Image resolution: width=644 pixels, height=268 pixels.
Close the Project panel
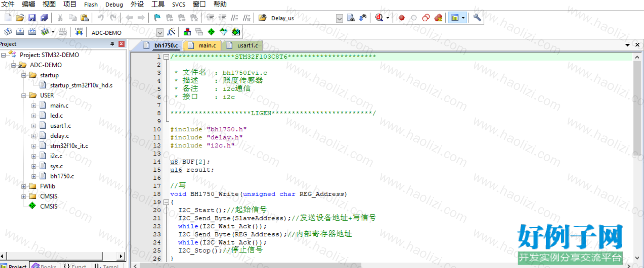121,44
